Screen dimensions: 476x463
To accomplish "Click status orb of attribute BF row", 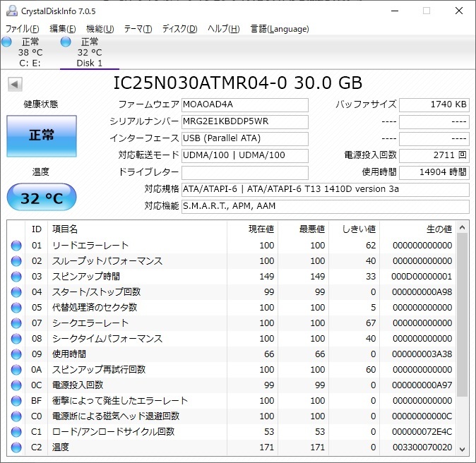I will tap(16, 401).
